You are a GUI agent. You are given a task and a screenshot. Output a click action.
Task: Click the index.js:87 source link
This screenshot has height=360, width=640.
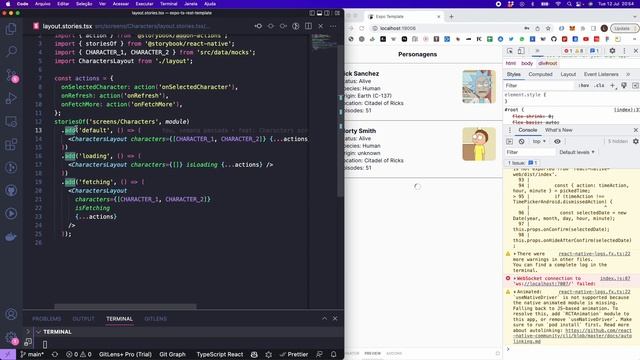[615, 278]
